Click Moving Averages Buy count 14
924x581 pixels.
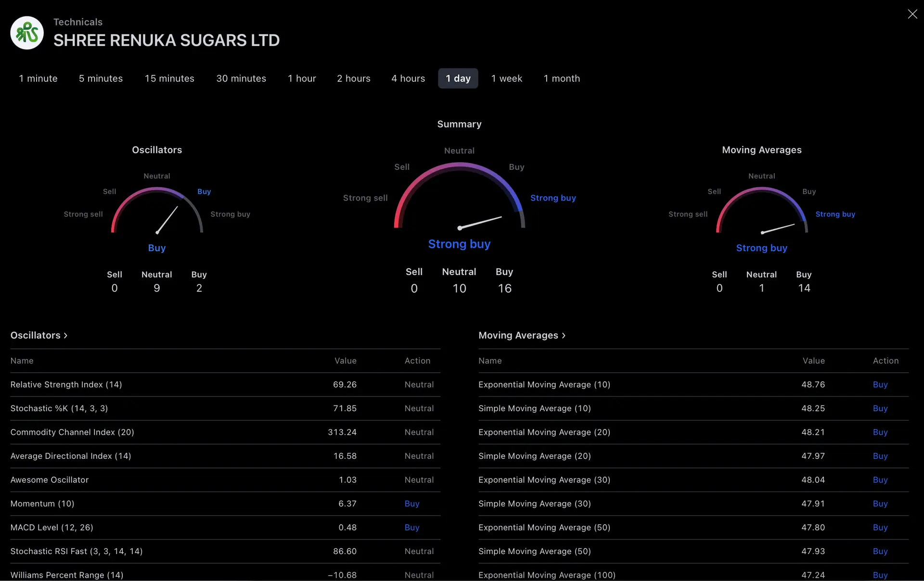[804, 288]
